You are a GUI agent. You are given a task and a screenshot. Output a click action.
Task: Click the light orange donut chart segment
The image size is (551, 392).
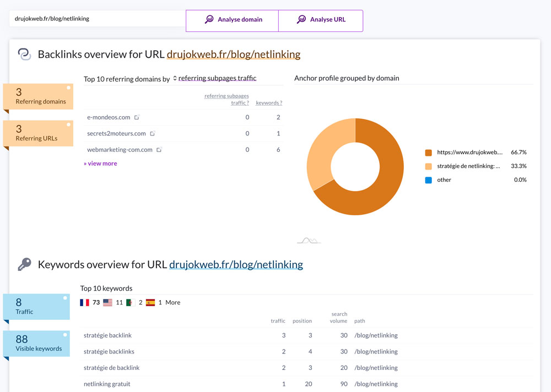323,148
